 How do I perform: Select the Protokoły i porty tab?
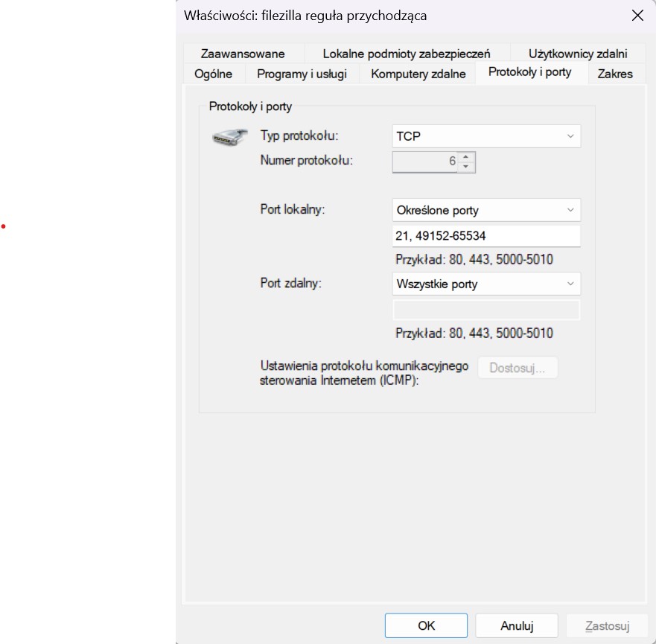coord(529,72)
